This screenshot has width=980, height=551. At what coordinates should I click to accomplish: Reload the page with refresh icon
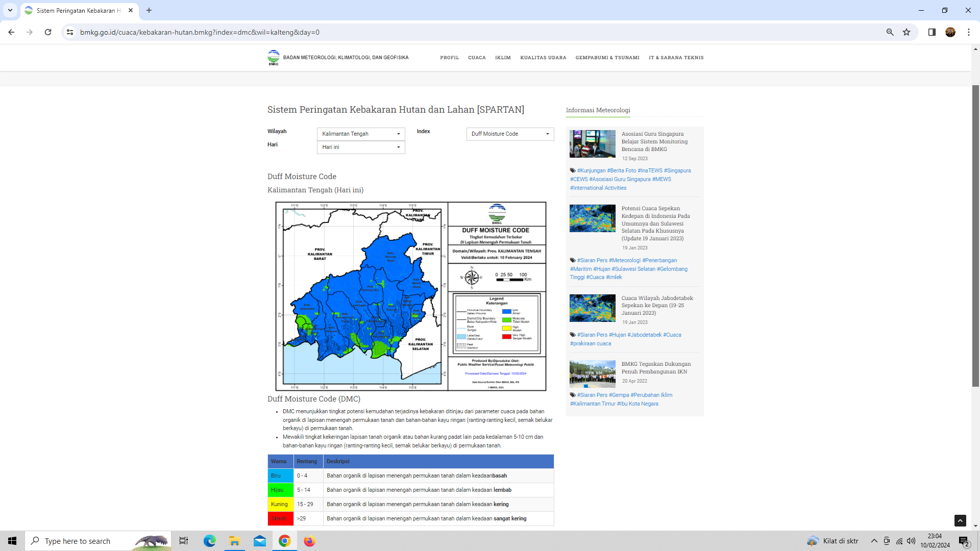tap(48, 32)
